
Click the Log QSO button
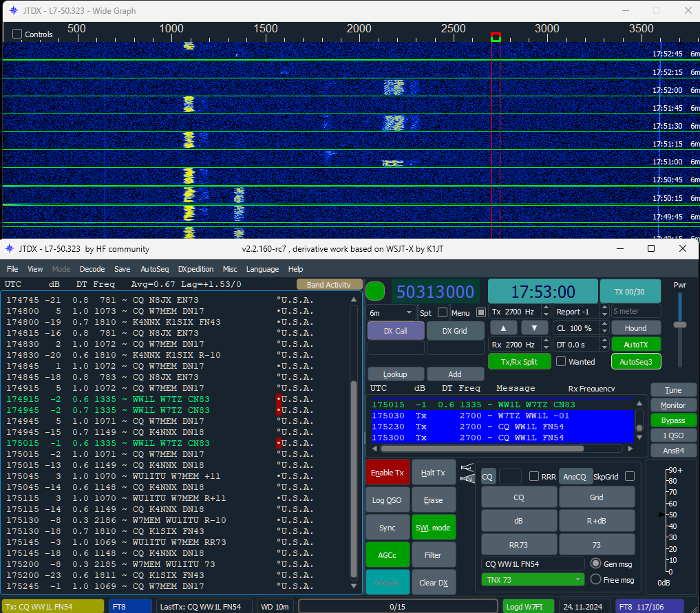(388, 500)
